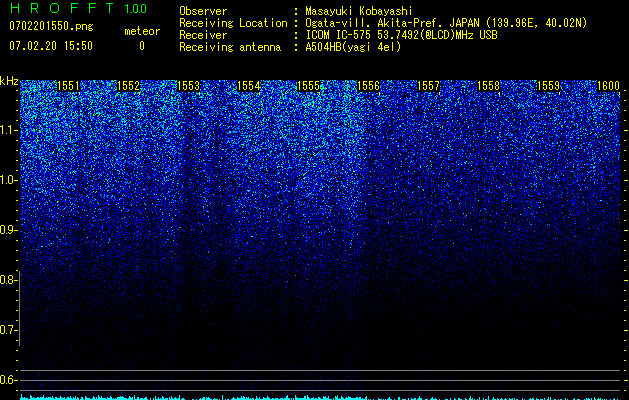Click the 1552 time marker

coord(128,86)
